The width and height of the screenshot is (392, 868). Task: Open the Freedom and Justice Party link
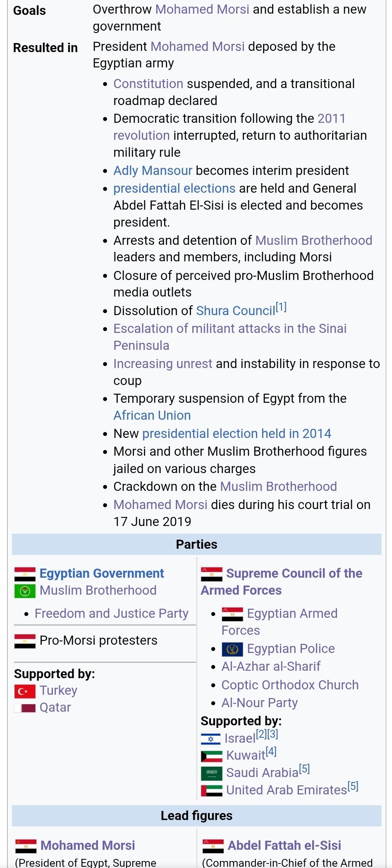pos(111,613)
